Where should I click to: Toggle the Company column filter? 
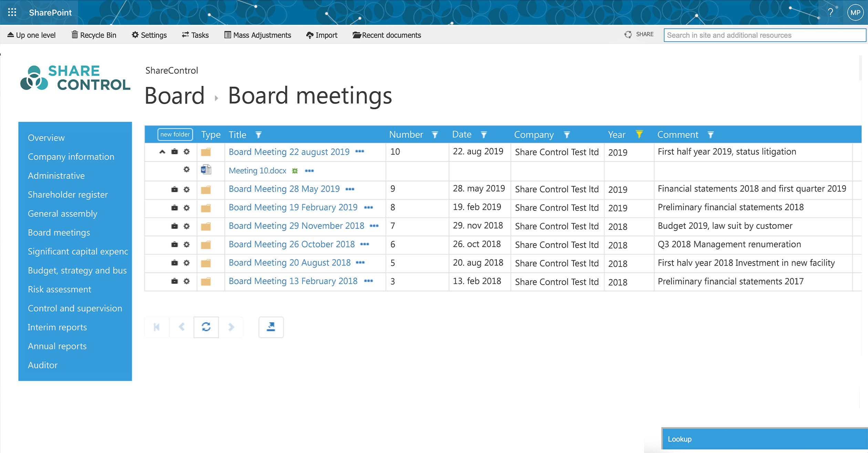[567, 135]
